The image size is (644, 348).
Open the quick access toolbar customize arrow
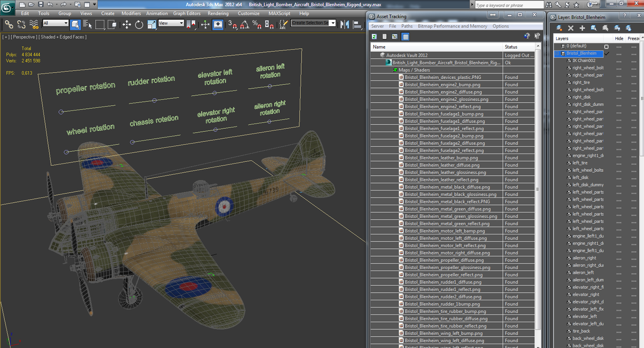click(94, 4)
